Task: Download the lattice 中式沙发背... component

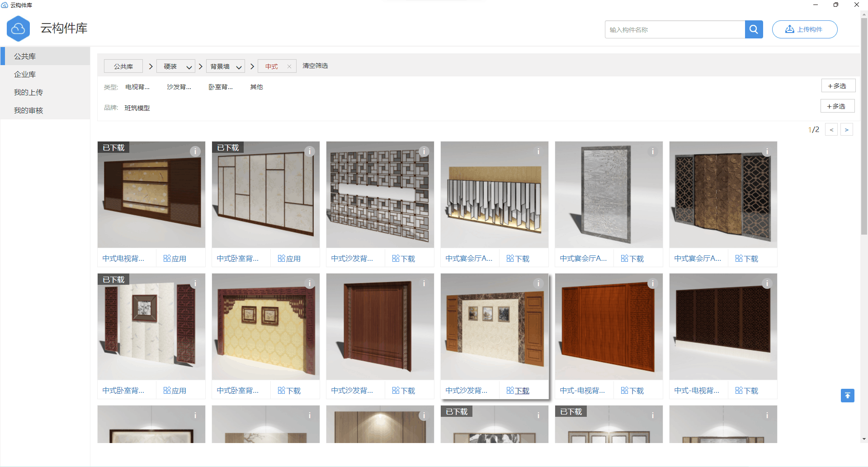Action: tap(404, 259)
